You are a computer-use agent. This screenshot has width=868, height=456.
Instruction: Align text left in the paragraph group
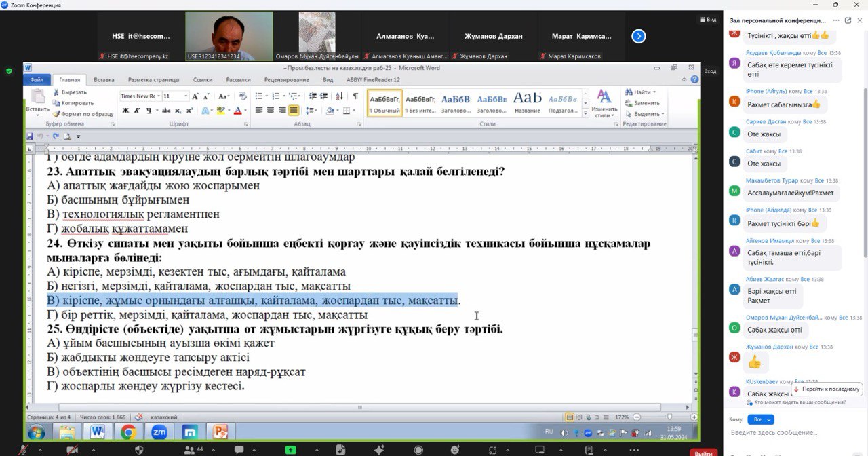(260, 110)
